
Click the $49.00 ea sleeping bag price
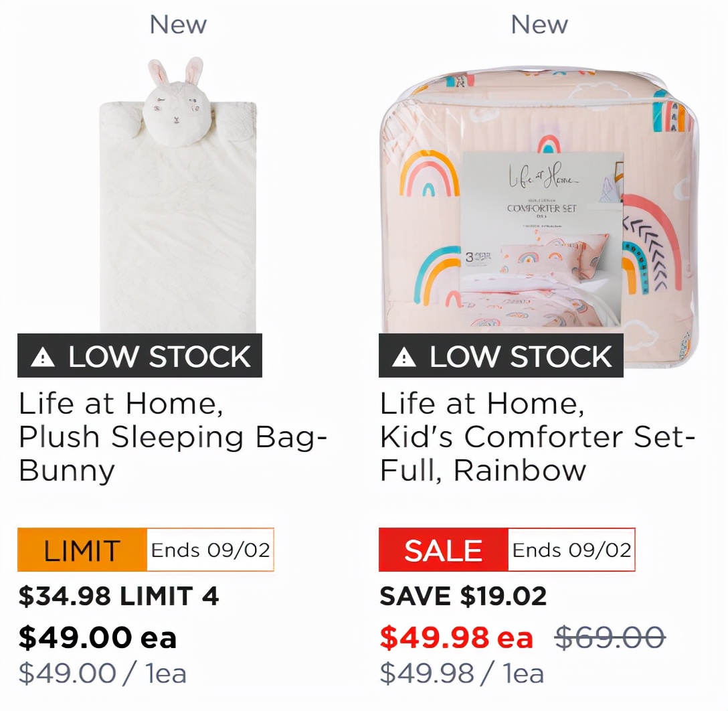[98, 637]
